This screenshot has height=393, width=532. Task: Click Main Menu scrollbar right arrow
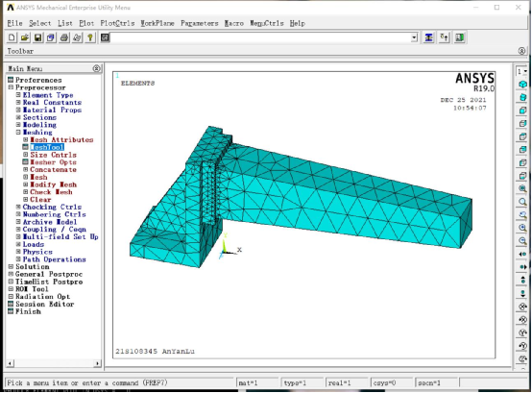point(97,363)
